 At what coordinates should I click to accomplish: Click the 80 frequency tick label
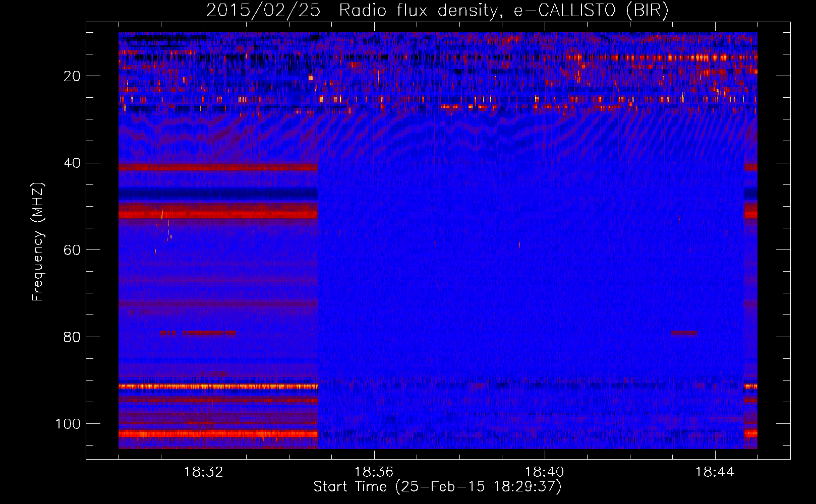click(x=72, y=337)
